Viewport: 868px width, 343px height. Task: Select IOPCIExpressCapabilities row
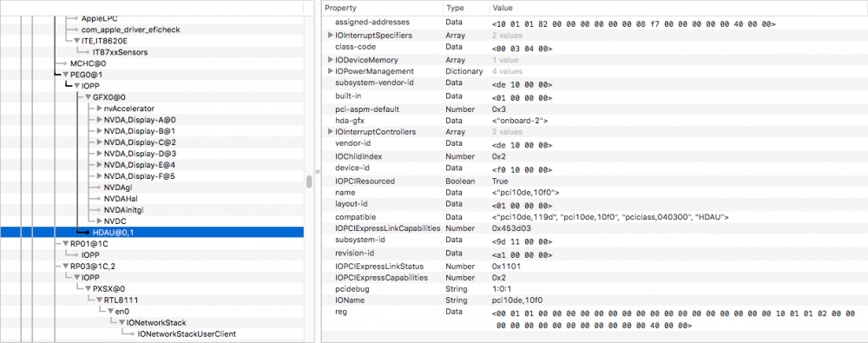pyautogui.click(x=595, y=277)
